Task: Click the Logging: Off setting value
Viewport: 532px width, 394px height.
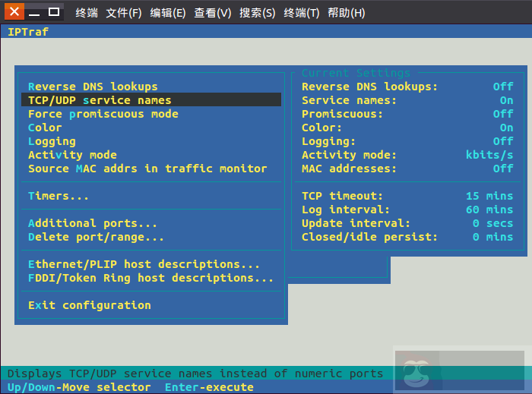Action: point(503,141)
